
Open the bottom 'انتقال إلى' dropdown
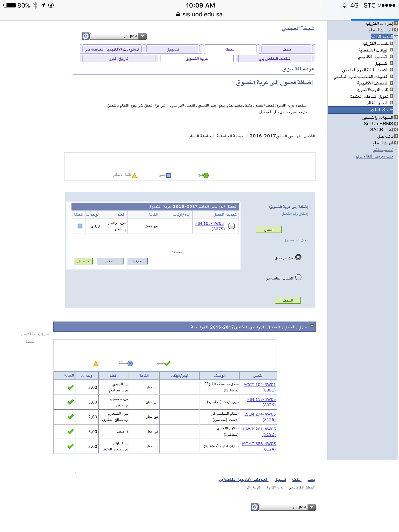click(x=287, y=507)
